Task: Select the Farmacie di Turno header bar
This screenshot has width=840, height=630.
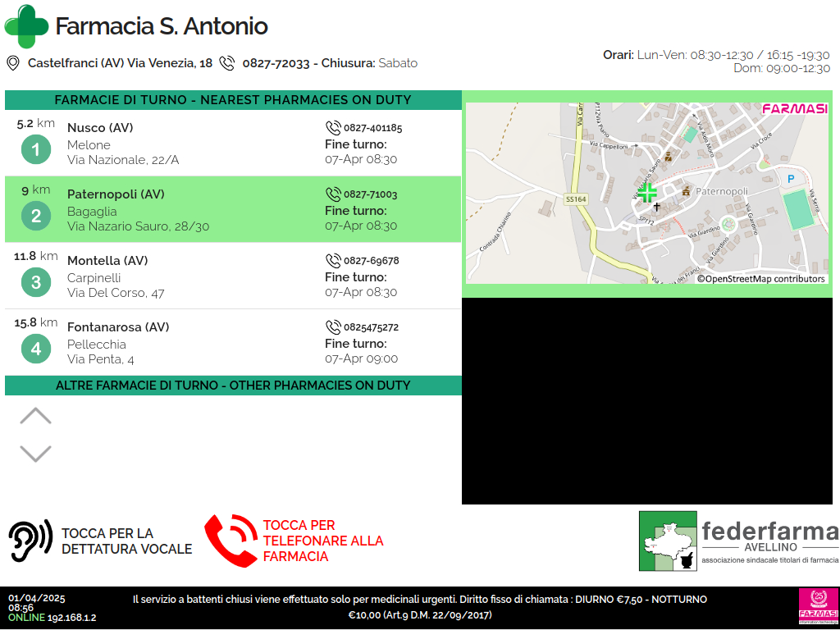Action: tap(233, 100)
